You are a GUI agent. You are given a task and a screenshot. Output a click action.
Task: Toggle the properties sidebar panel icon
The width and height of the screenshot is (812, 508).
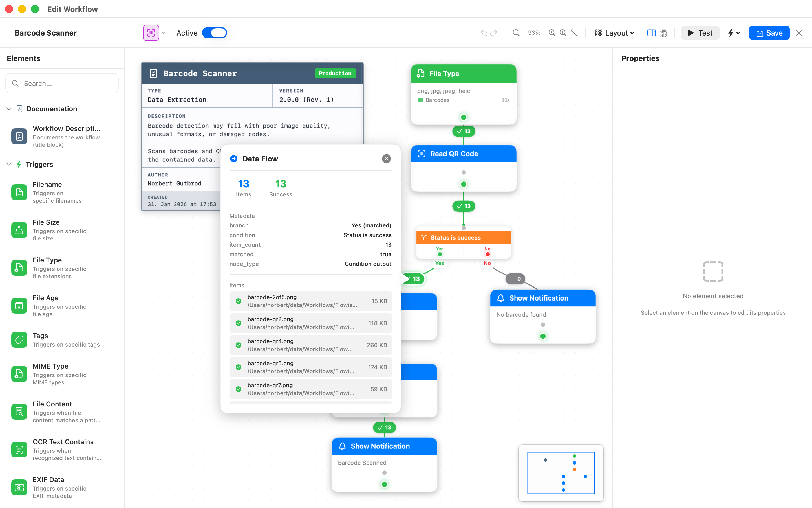(651, 33)
